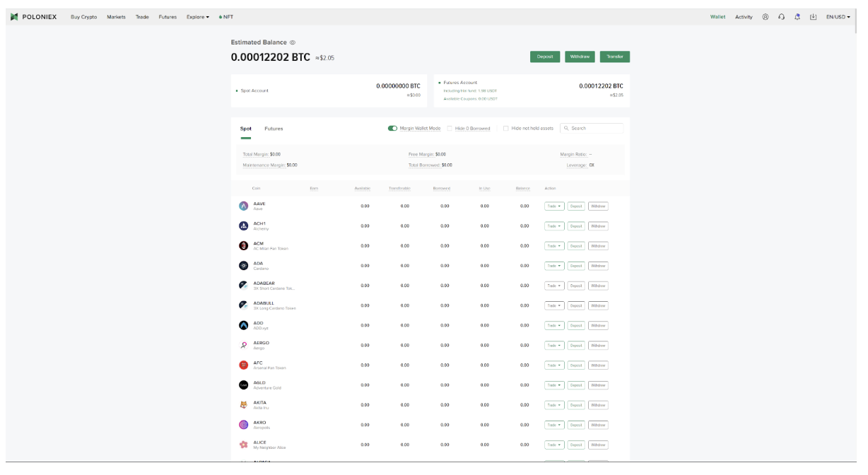The image size is (868, 475).
Task: Open the user profile icon
Action: click(x=766, y=17)
